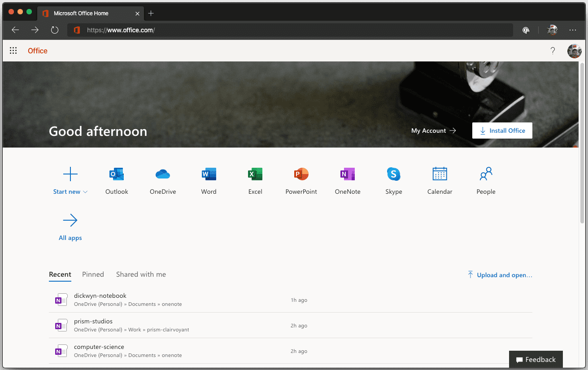Image resolution: width=588 pixels, height=370 pixels.
Task: Switch to the Shared with me tab
Action: click(141, 274)
